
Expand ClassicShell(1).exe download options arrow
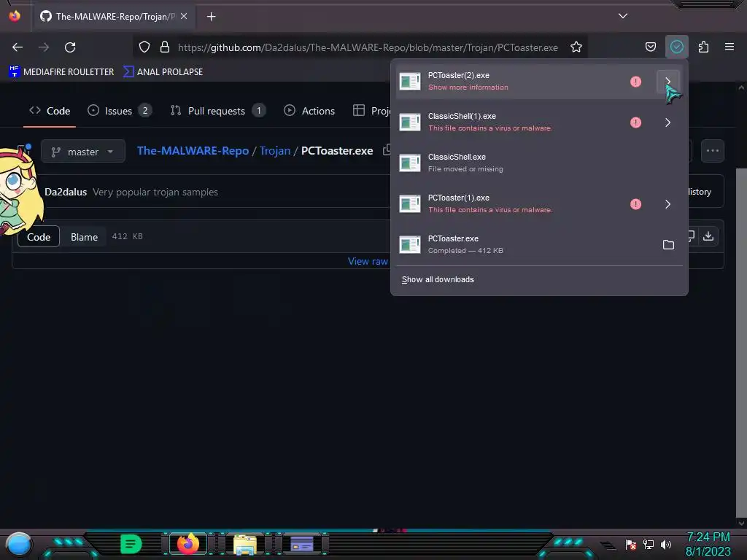click(x=668, y=122)
